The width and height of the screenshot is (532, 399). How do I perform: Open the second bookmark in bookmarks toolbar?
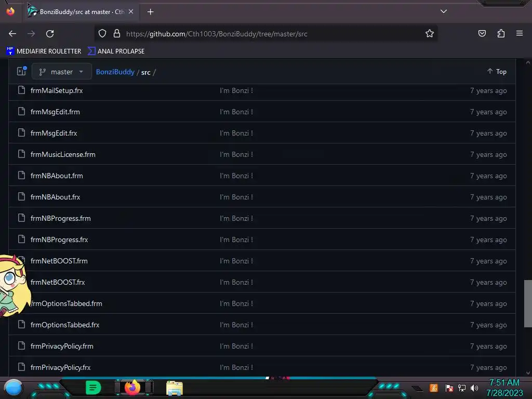pyautogui.click(x=116, y=51)
